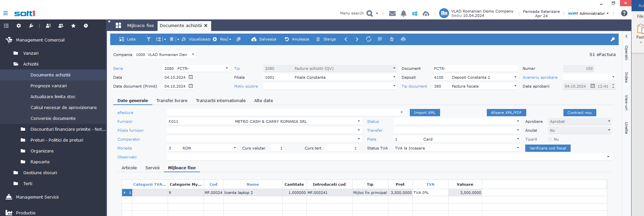This screenshot has height=216, width=644.
Task: Click the cloud icon in the header
Action: pyautogui.click(x=426, y=13)
